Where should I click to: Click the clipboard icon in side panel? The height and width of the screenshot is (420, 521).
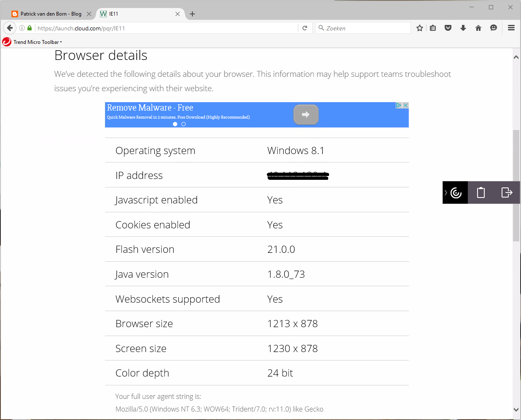tap(481, 192)
